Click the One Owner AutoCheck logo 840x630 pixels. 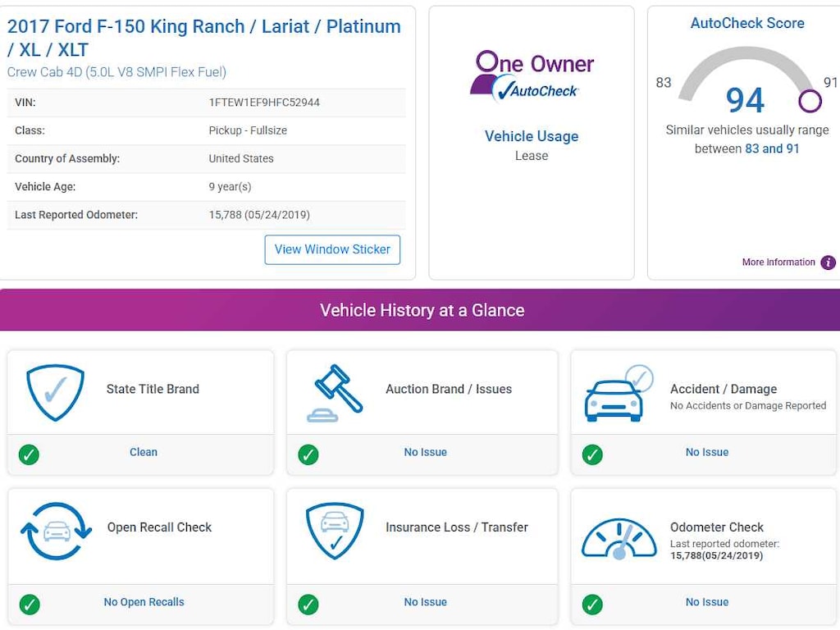(x=532, y=76)
